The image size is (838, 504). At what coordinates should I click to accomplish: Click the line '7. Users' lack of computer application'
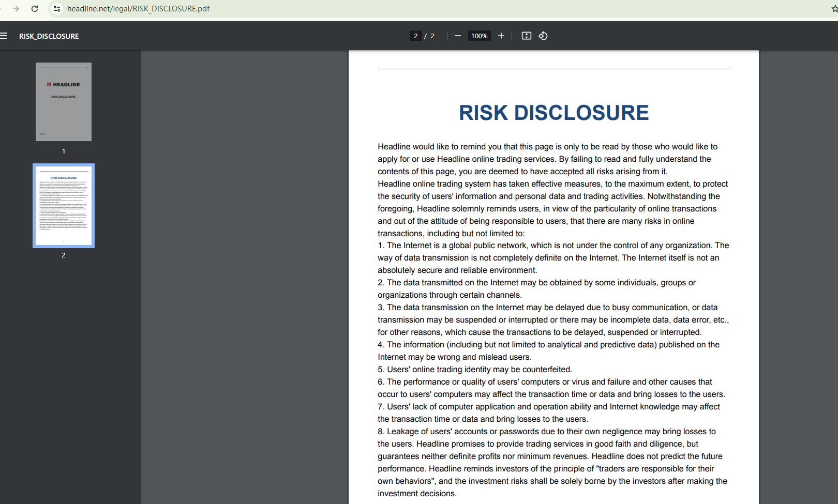[x=549, y=407]
